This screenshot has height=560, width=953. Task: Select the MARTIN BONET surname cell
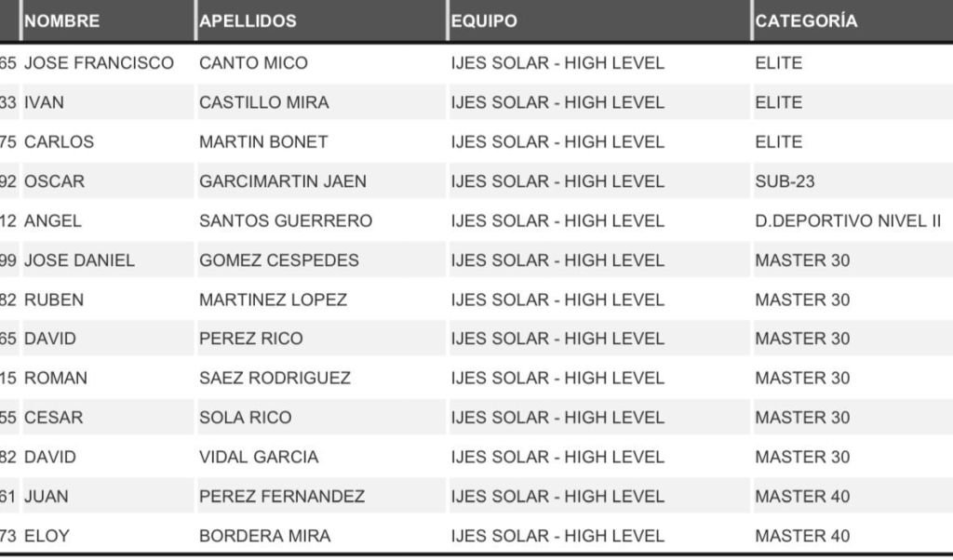263,142
